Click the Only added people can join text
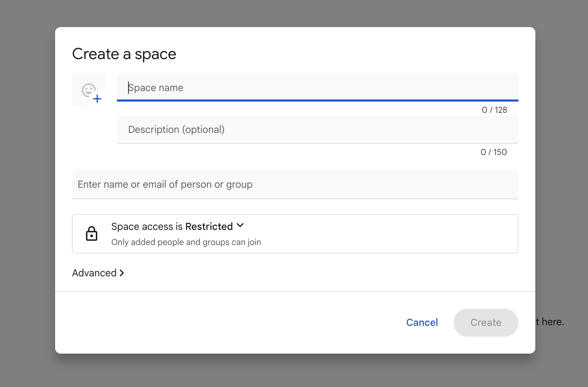Screen dimensions: 588x387 [x=186, y=242]
